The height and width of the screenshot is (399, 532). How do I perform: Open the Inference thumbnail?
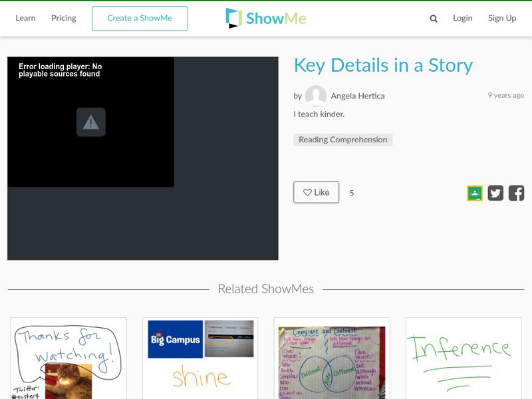[x=464, y=358]
